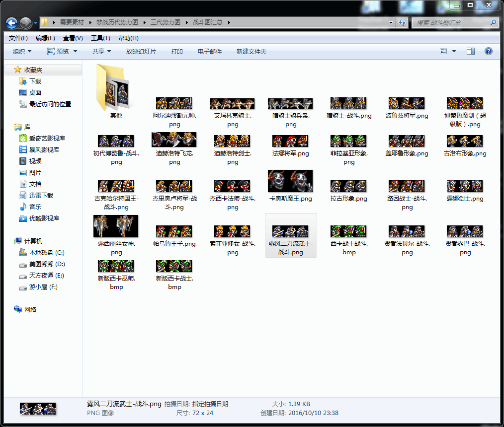
Task: Open the 爱奇艺影视库 library
Action: click(x=47, y=138)
